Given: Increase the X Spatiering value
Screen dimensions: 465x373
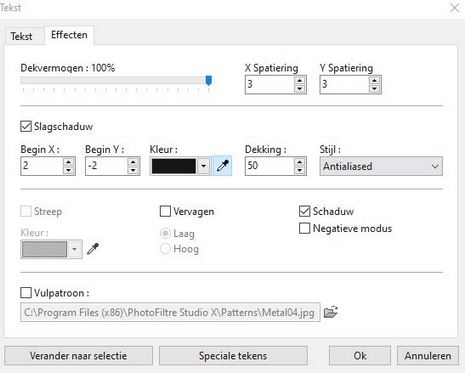Looking at the screenshot, I should pos(300,81).
